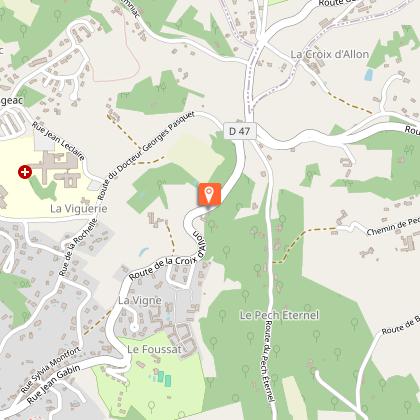The height and width of the screenshot is (420, 420).
Task: Click the hospital building complex outline
Action: tap(57, 168)
